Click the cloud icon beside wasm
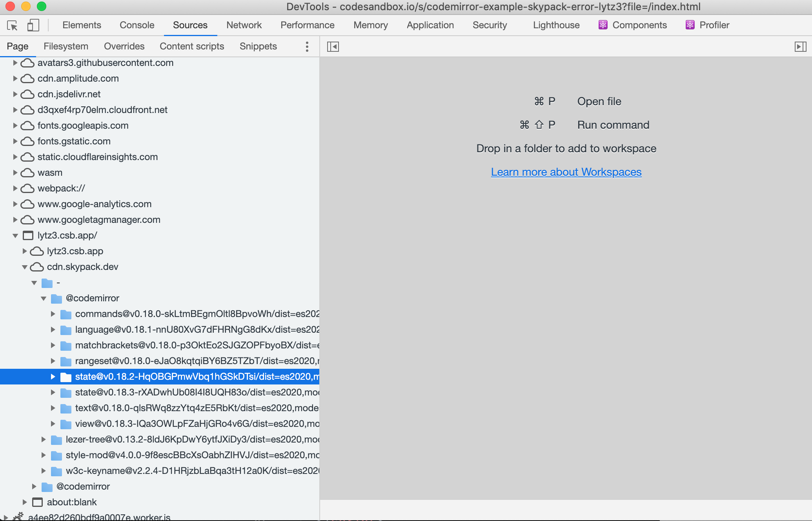The image size is (812, 521). tap(27, 173)
